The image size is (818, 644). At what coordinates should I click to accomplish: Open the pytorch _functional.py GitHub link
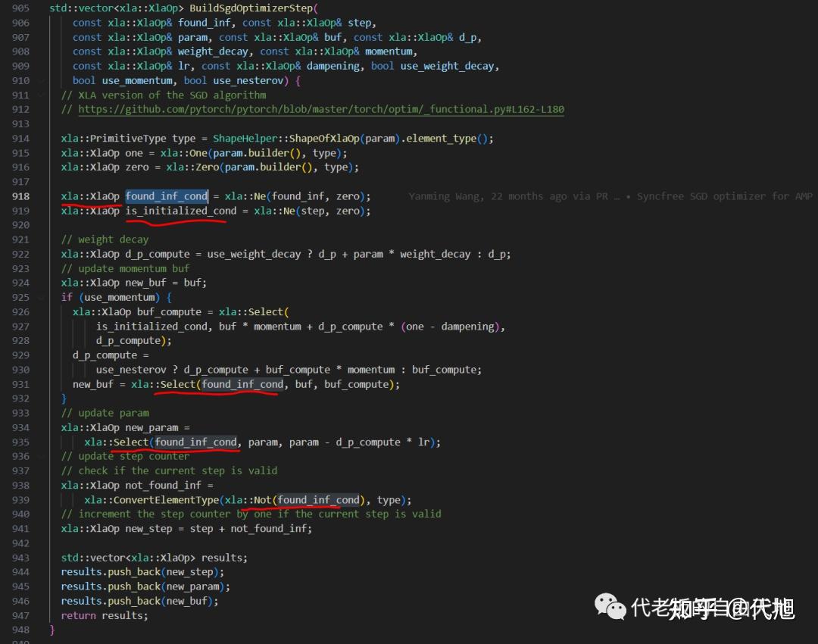(326, 109)
